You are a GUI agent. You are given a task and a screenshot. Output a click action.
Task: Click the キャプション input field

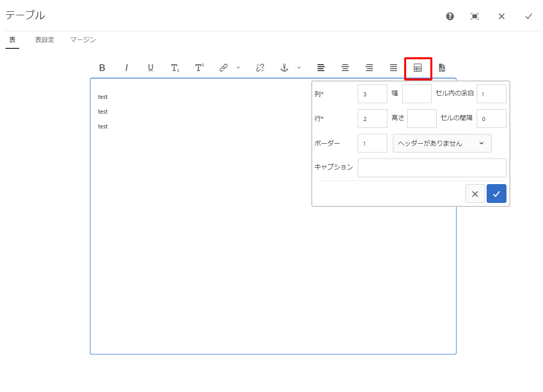pyautogui.click(x=431, y=167)
